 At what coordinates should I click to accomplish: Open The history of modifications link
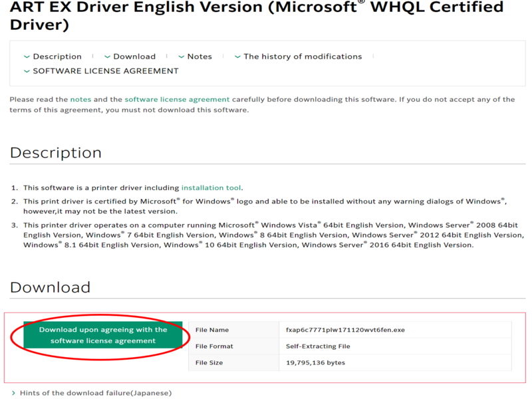(x=303, y=57)
